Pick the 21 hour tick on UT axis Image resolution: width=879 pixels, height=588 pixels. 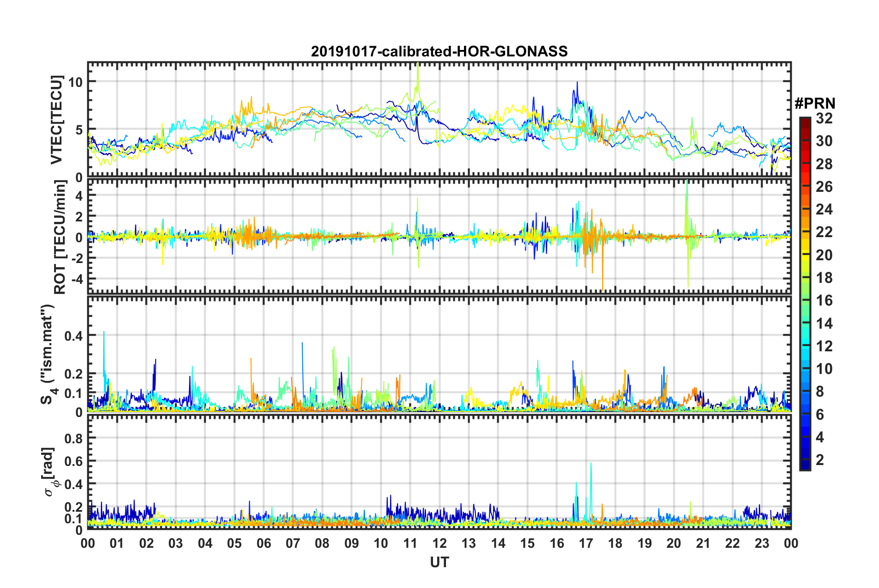(x=703, y=543)
